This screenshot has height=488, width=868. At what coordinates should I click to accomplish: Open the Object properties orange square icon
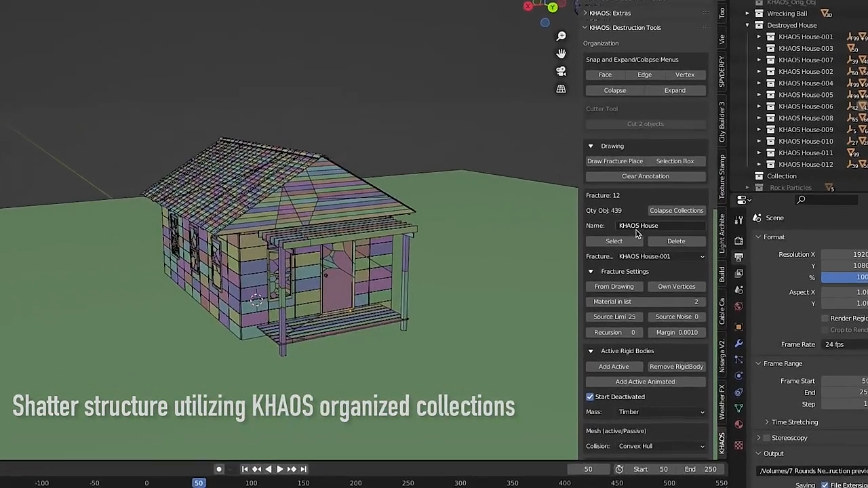(x=738, y=327)
